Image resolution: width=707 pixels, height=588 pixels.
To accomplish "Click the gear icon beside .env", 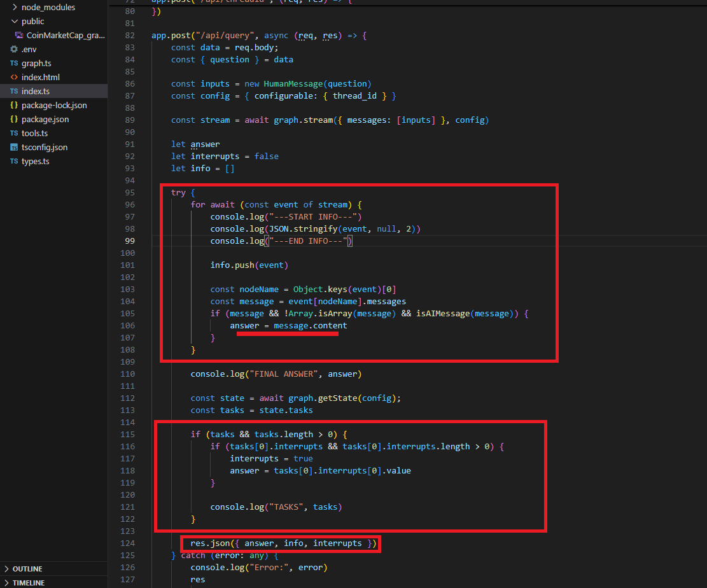I will tap(14, 49).
